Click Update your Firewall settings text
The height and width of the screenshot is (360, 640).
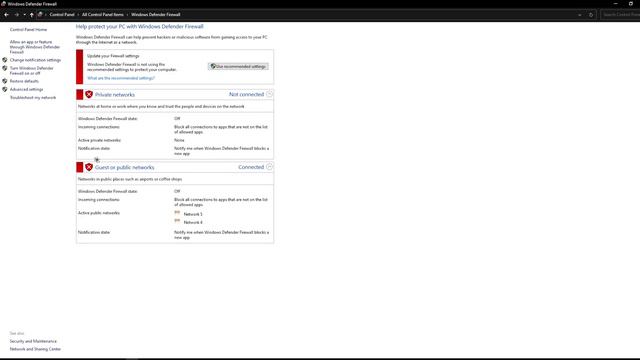coord(113,56)
